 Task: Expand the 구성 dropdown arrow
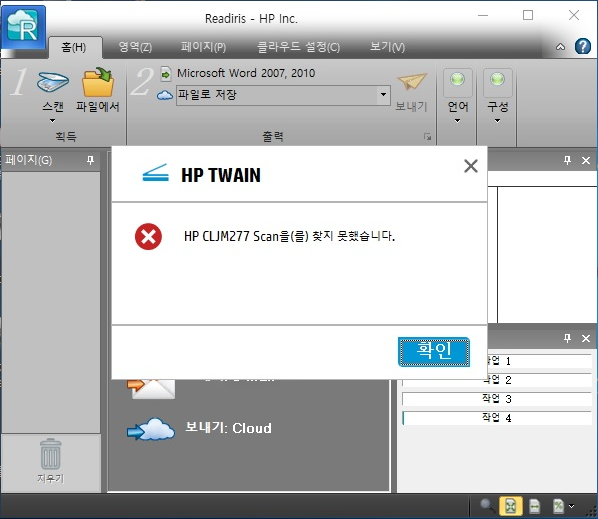pyautogui.click(x=497, y=121)
